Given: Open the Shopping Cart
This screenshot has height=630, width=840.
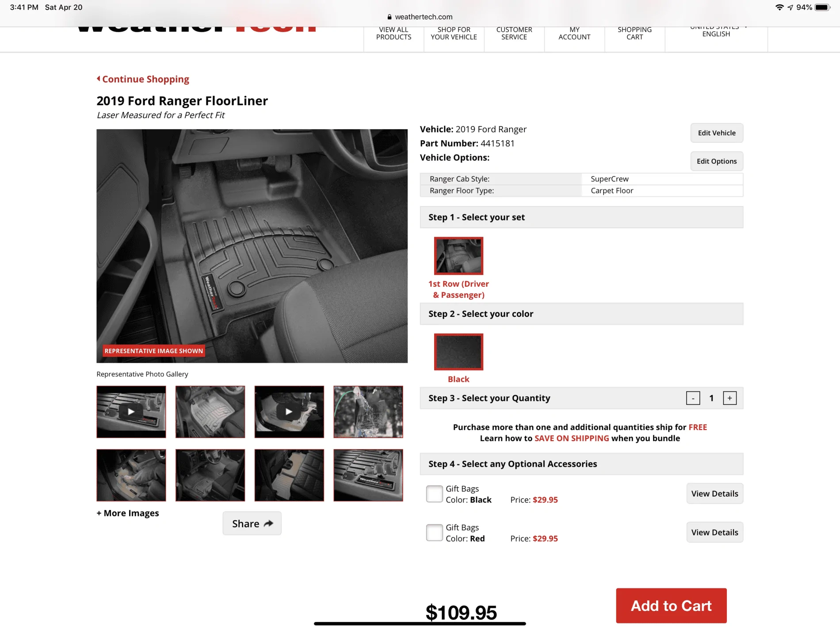Looking at the screenshot, I should pyautogui.click(x=634, y=34).
